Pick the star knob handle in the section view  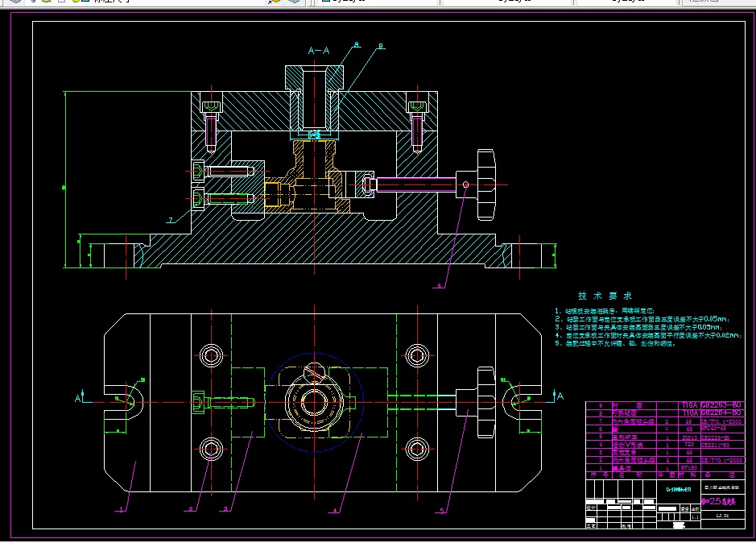coord(486,184)
